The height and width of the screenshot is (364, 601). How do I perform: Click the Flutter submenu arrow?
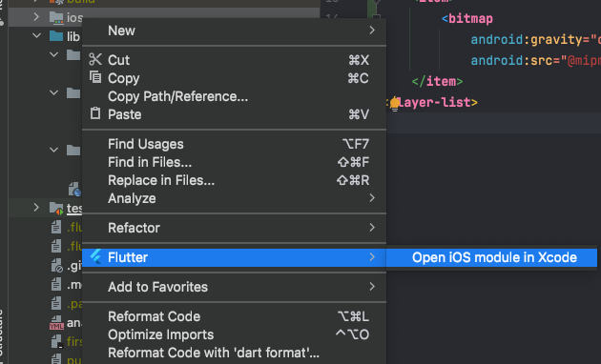[x=372, y=257]
